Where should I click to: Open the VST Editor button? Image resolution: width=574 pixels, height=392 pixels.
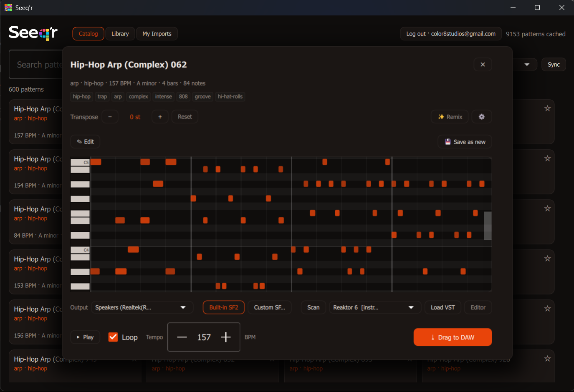click(478, 307)
